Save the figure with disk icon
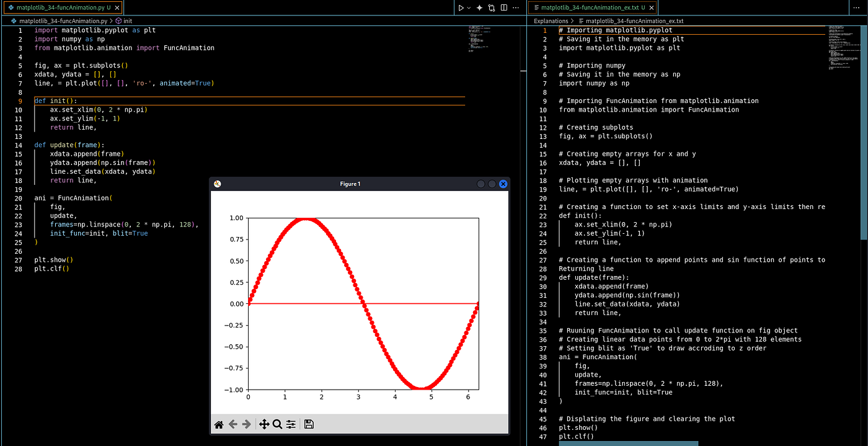Screen dimensions: 868x446 pos(309,424)
